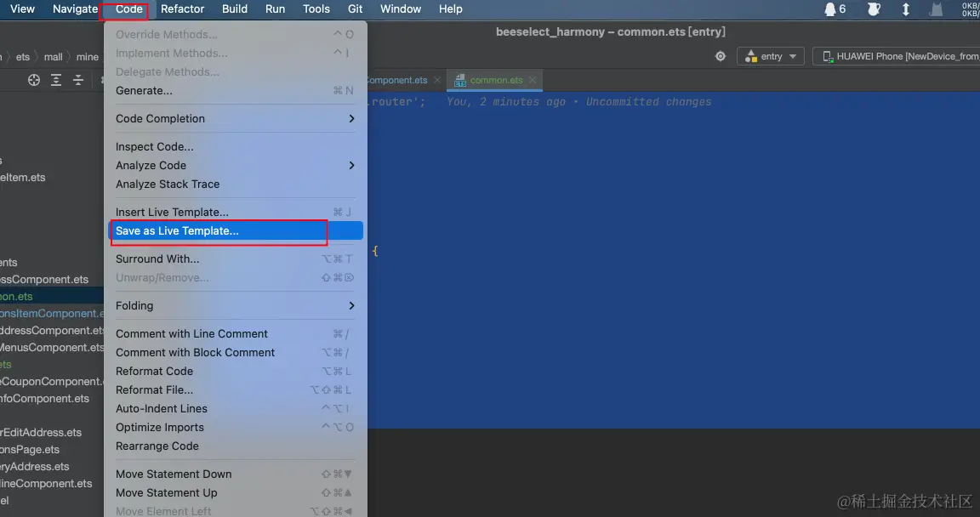
Task: Click the Collapse All icon in project panel
Action: (78, 80)
